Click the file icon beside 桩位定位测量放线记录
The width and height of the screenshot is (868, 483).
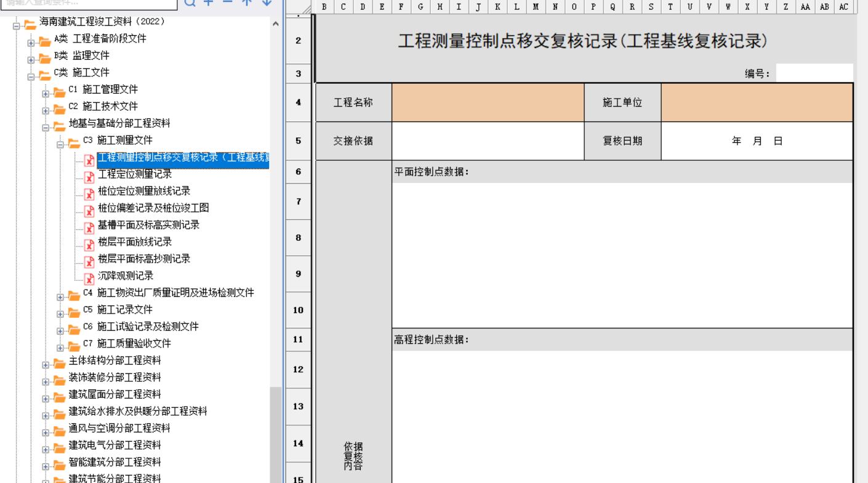pos(89,194)
